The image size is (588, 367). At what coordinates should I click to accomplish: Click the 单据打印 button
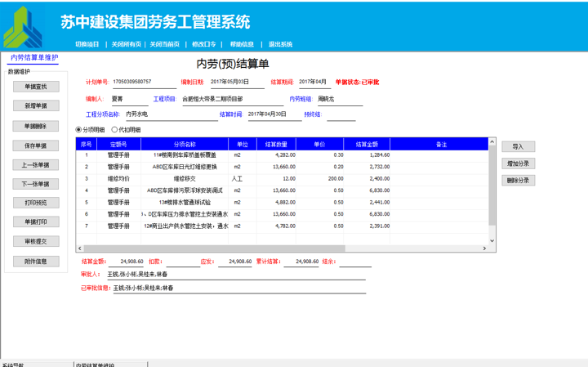[36, 222]
